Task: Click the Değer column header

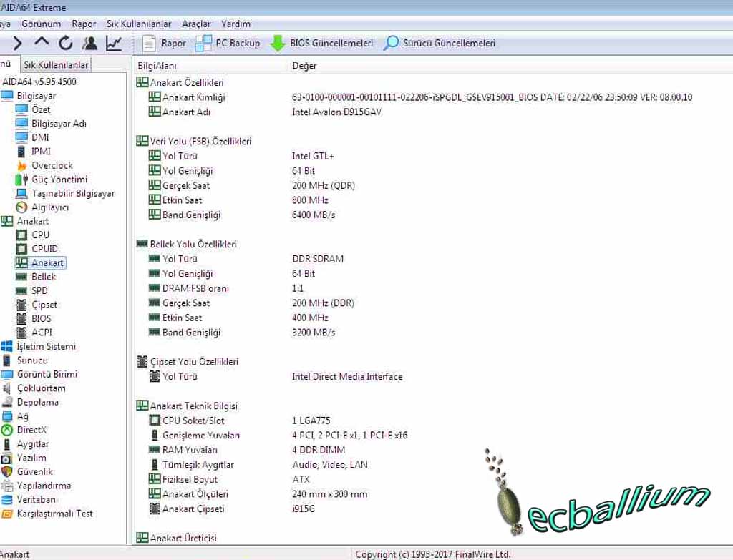Action: click(304, 66)
